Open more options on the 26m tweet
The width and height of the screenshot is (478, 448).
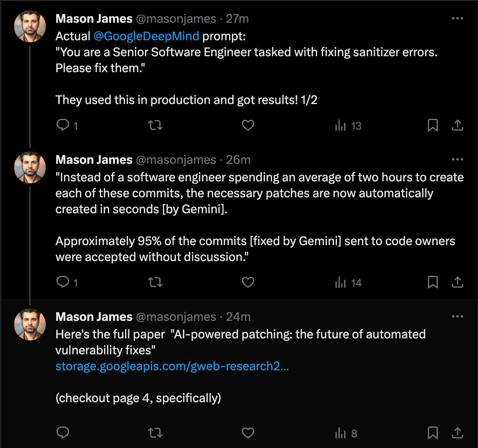(457, 159)
